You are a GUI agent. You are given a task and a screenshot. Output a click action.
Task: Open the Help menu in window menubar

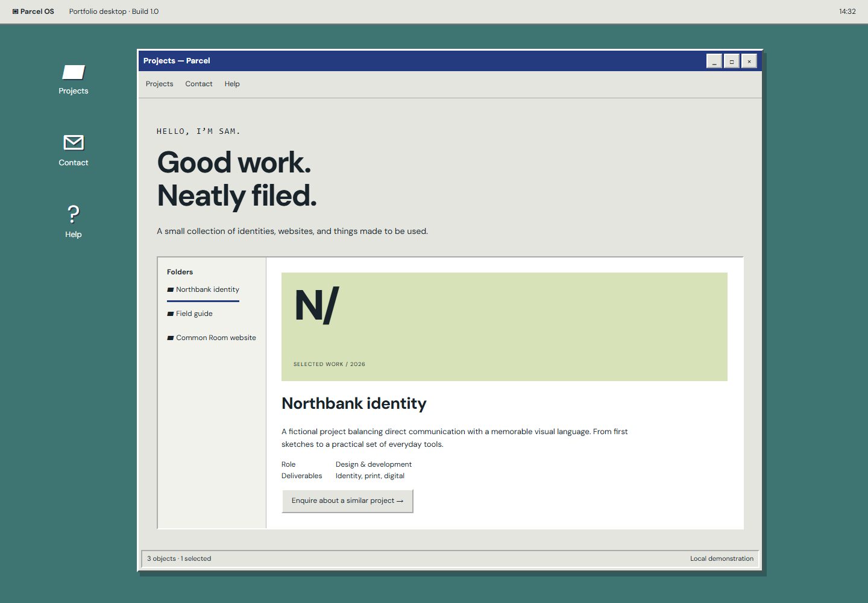click(x=232, y=84)
